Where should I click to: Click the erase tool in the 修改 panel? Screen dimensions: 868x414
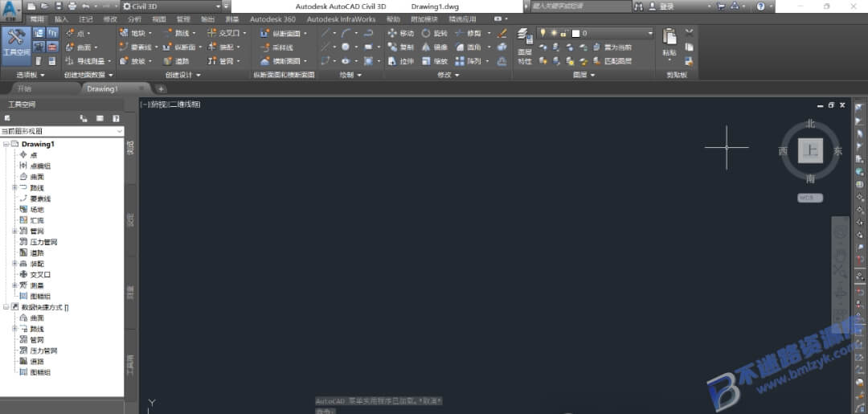502,33
